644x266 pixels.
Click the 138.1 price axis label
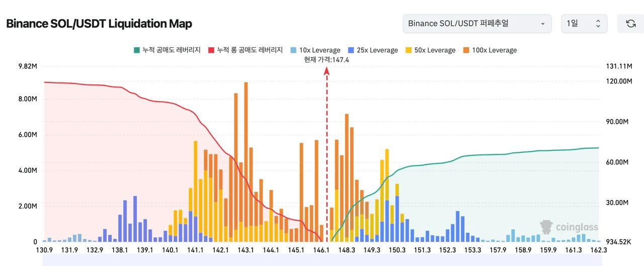(x=120, y=250)
